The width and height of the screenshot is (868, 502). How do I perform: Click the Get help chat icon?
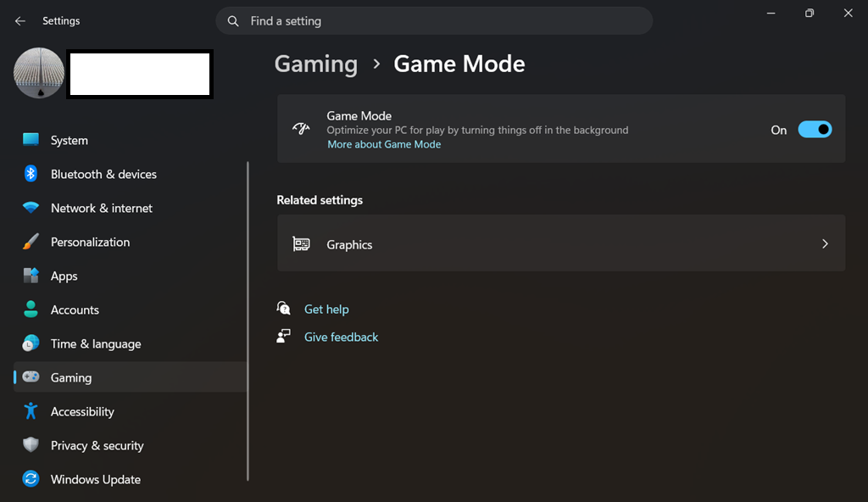[283, 308]
